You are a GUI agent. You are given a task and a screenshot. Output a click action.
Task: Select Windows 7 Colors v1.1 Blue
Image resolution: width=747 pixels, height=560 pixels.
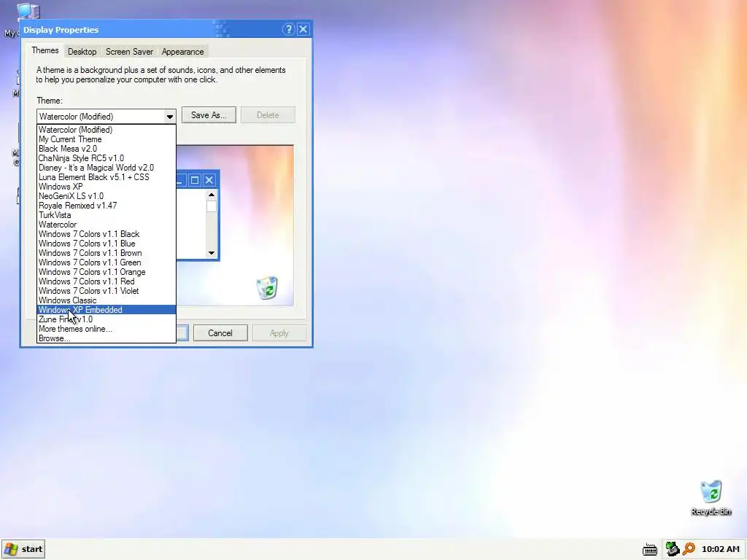pos(107,244)
